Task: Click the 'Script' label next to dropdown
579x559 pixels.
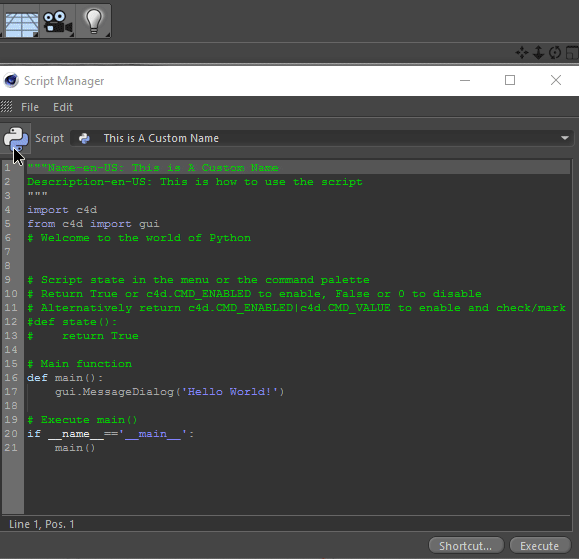Action: 49,138
